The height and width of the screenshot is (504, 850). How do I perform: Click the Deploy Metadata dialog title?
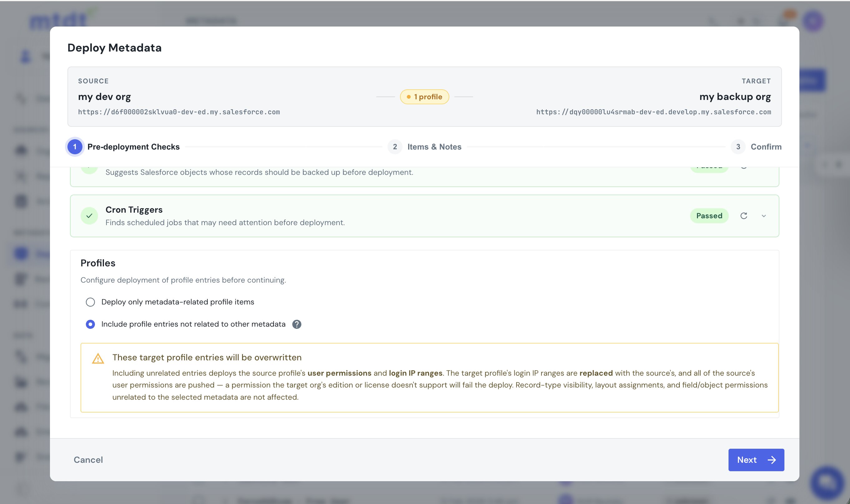tap(114, 47)
